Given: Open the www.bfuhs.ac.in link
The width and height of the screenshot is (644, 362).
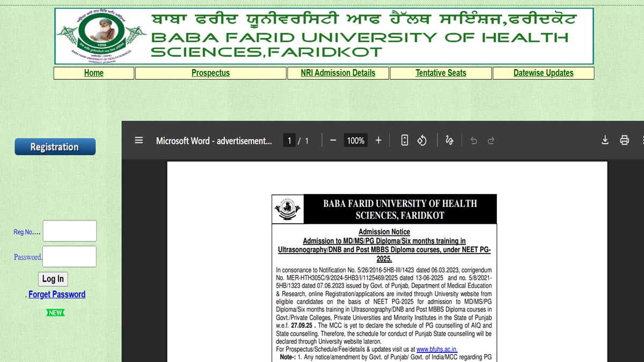Looking at the screenshot, I should (437, 349).
